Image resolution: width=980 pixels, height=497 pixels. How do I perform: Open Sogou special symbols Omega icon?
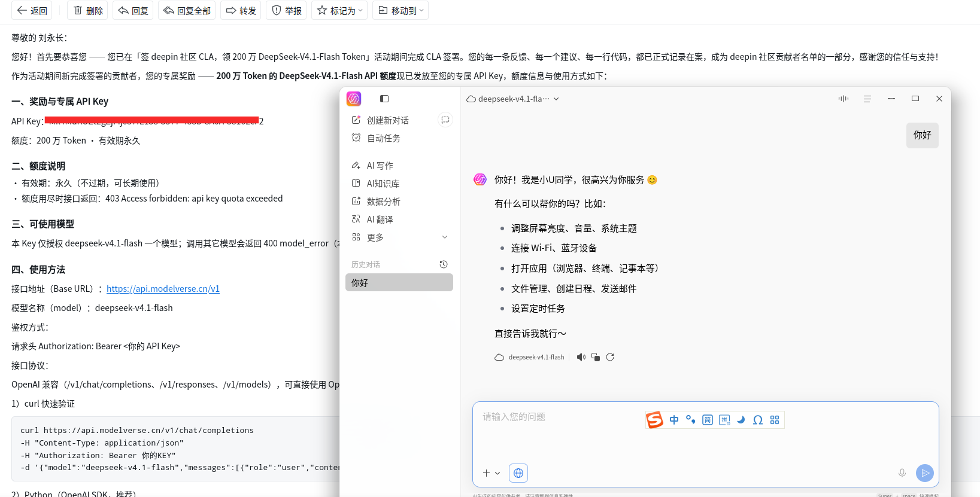coord(758,420)
